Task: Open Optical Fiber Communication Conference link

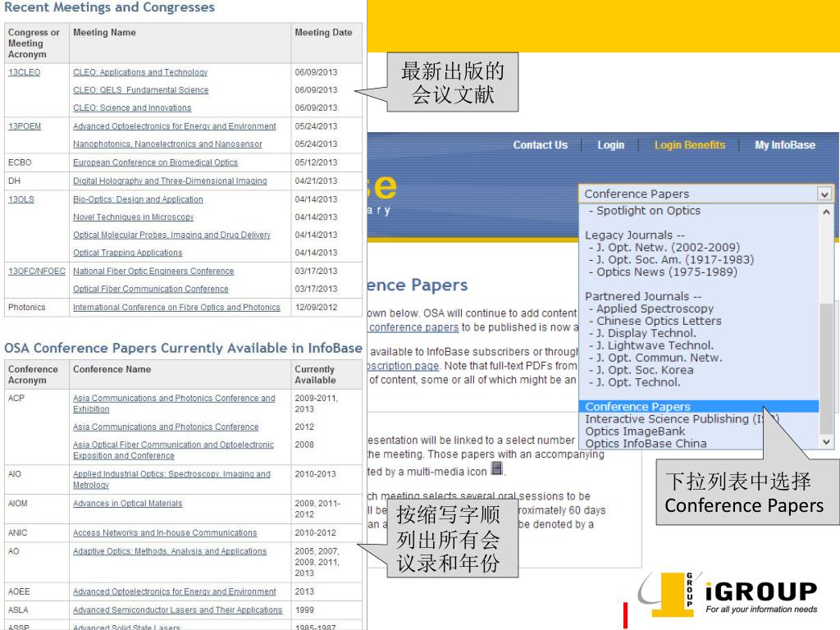Action: click(x=151, y=289)
